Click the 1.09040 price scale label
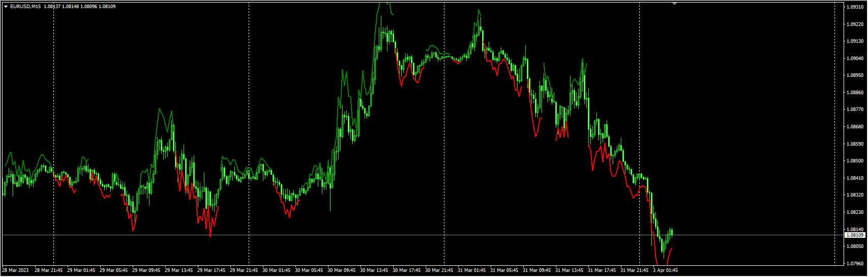The image size is (868, 277). coord(856,59)
